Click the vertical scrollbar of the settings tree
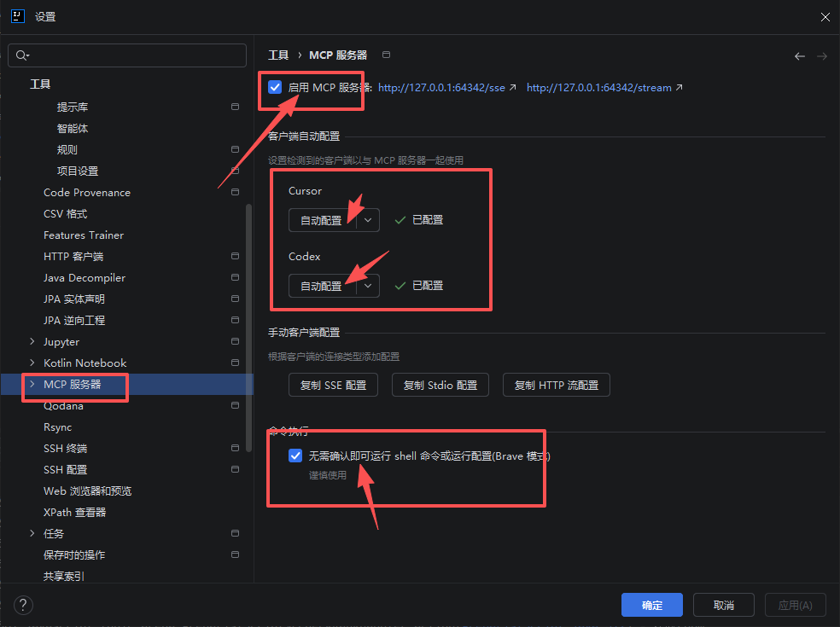 point(248,328)
